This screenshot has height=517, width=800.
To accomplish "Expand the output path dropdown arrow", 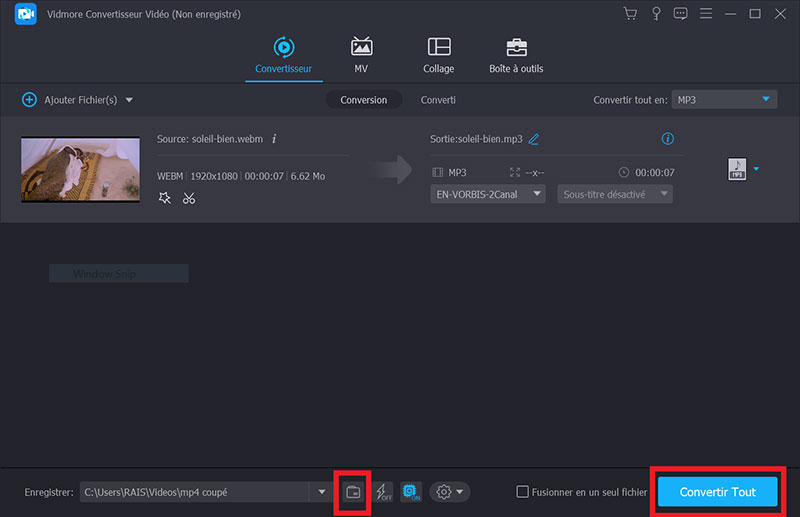I will click(x=321, y=492).
